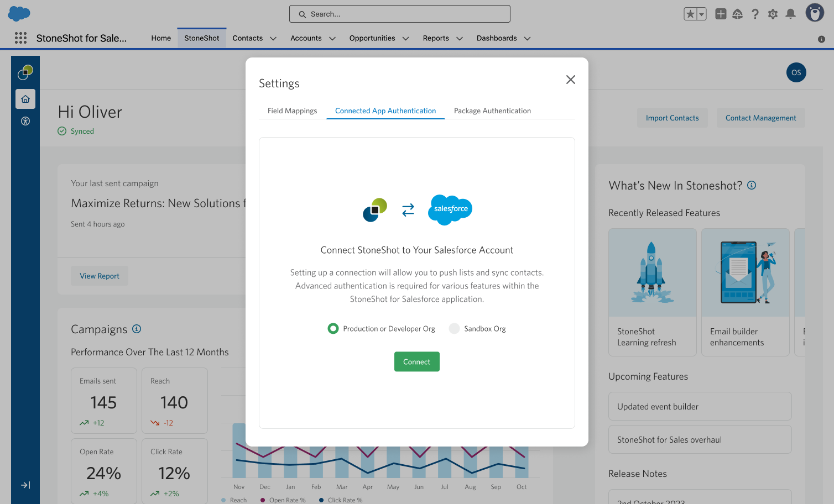Open the Opportunities navigation tab
Image resolution: width=834 pixels, height=504 pixels.
372,38
